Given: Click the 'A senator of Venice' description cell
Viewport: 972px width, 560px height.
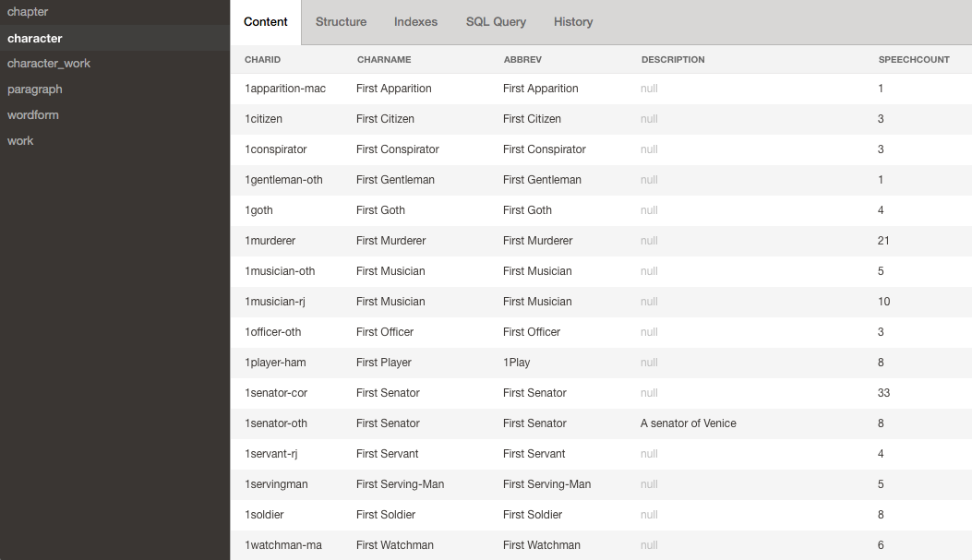Looking at the screenshot, I should point(689,423).
